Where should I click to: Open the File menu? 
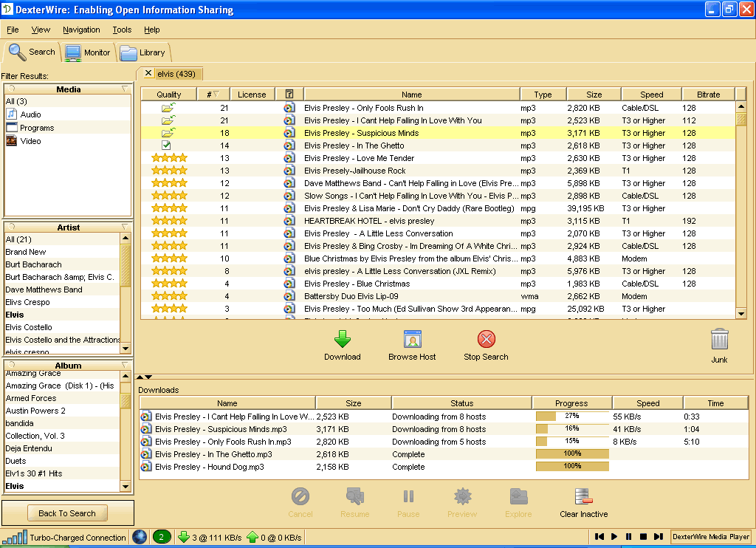(x=13, y=30)
